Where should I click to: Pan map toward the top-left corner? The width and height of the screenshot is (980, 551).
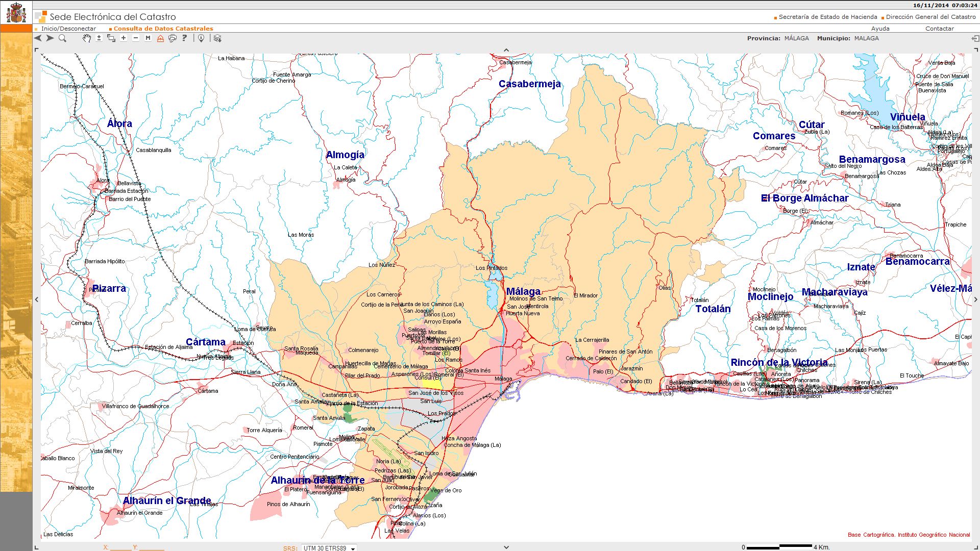coord(36,50)
